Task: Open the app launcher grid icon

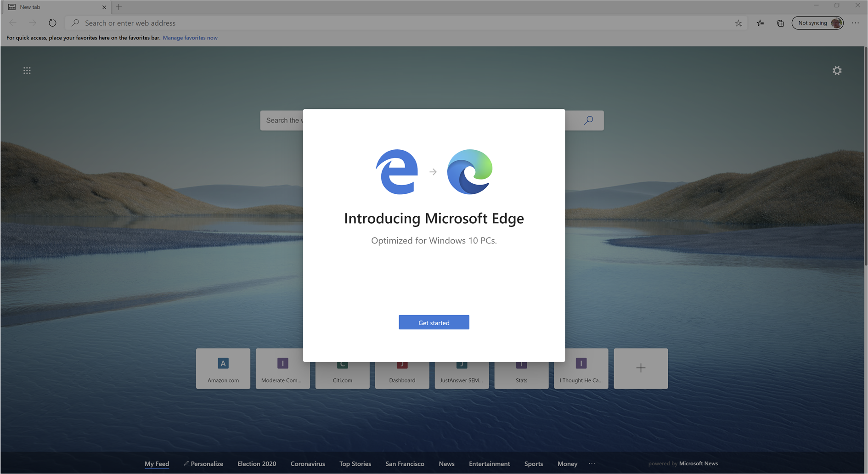Action: [27, 71]
